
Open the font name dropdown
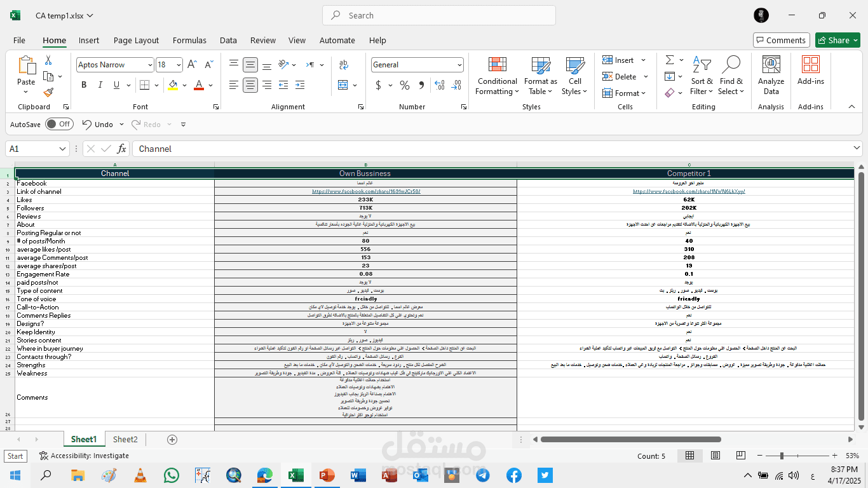click(x=150, y=65)
